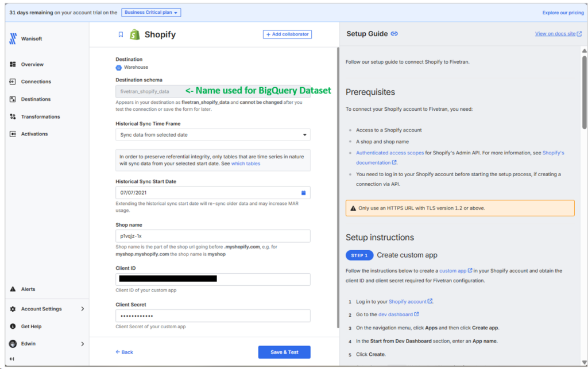Click the Client ID input field
Image resolution: width=588 pixels, height=369 pixels.
point(212,279)
